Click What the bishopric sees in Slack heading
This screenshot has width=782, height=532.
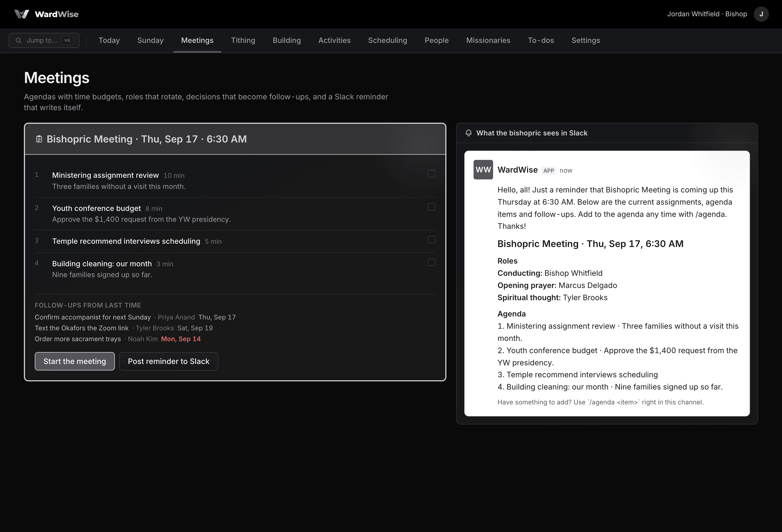(532, 133)
